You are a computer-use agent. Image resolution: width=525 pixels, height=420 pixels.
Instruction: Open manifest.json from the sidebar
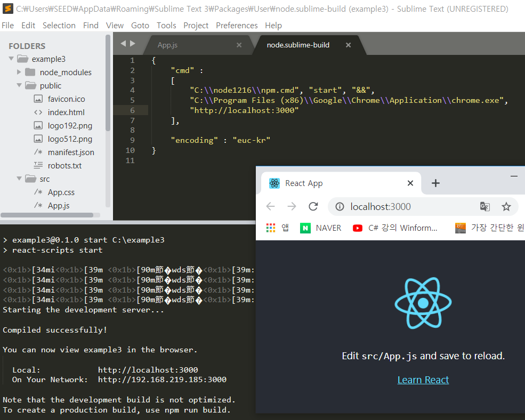point(71,152)
